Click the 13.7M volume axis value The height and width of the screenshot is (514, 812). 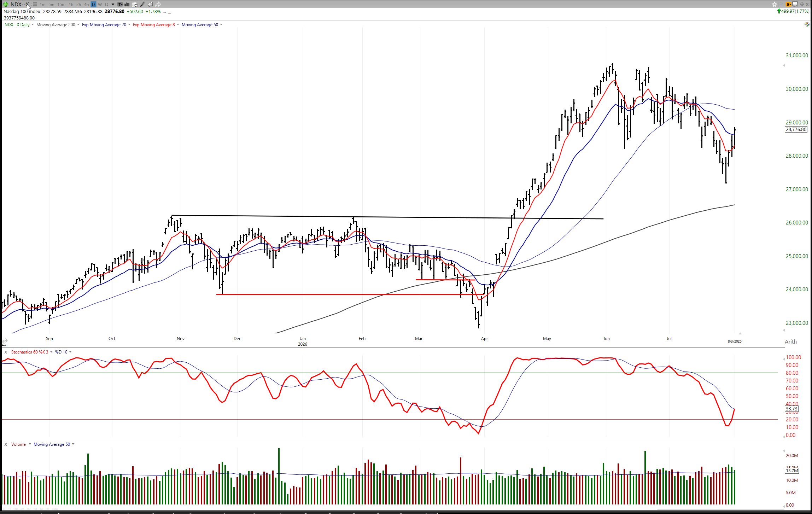(792, 471)
